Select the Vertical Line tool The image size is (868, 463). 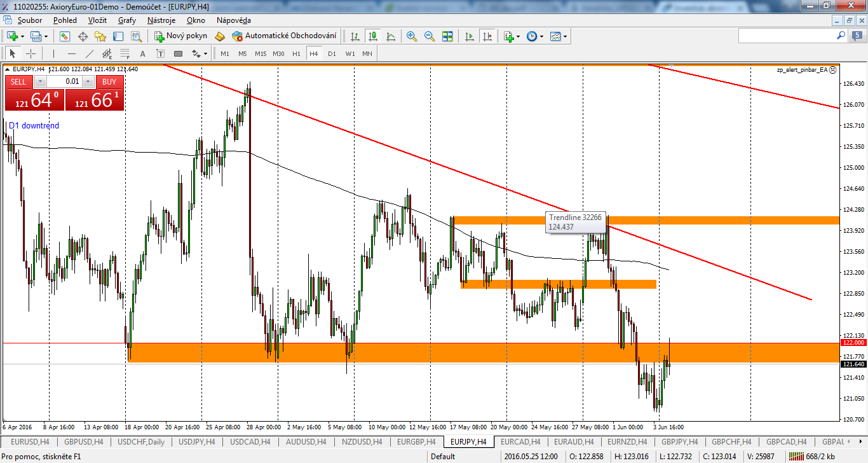coord(53,53)
